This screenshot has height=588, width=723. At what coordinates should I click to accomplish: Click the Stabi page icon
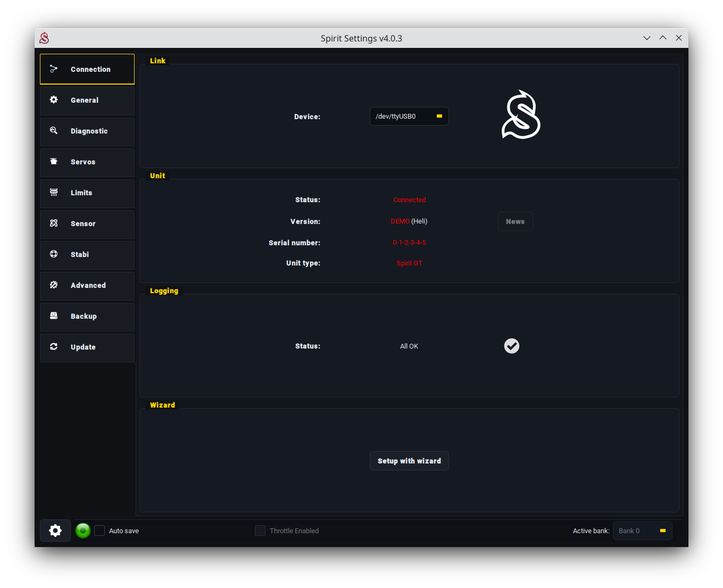(x=54, y=254)
